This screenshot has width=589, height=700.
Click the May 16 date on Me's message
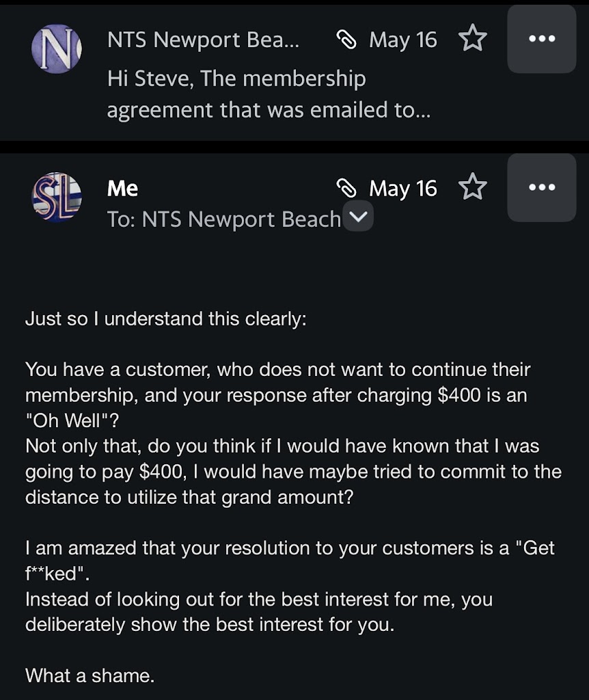[x=402, y=188]
